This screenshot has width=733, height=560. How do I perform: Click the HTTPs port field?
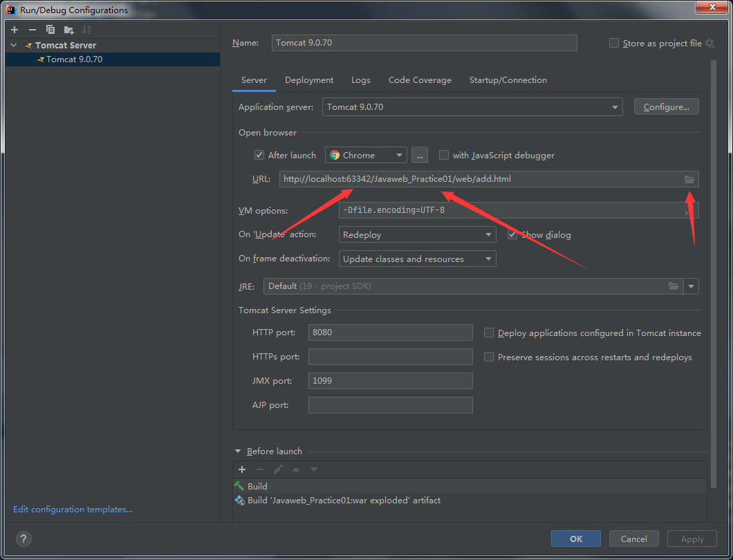click(x=390, y=357)
